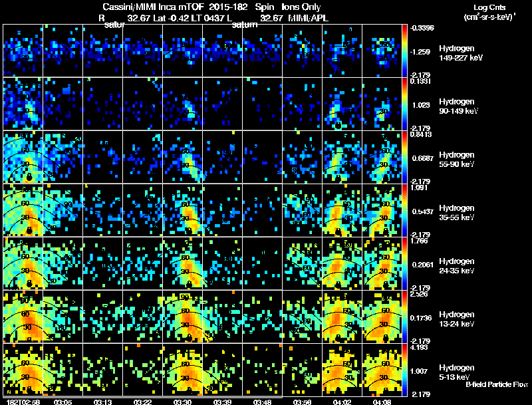Select the 90-149 keV image at 04:02

tap(342, 104)
